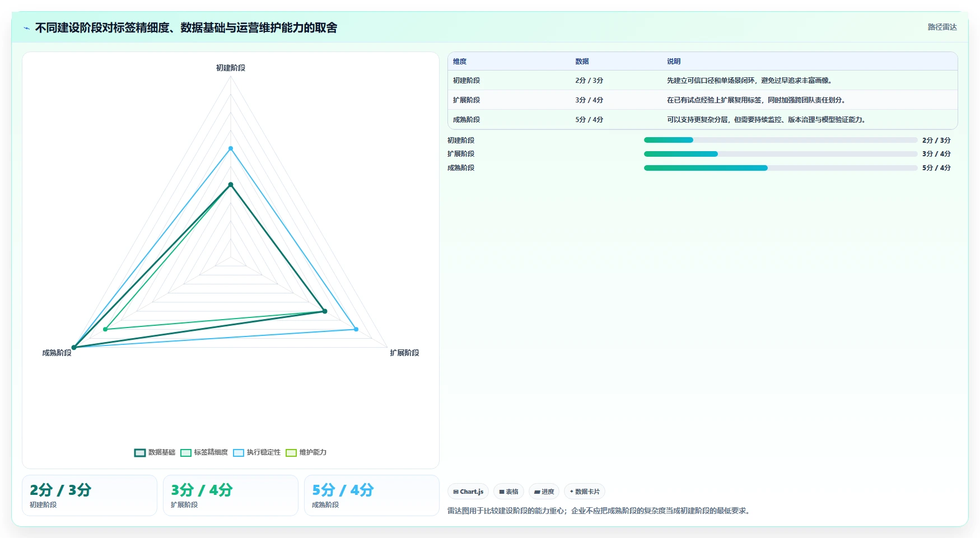Click the 成熟阶段 axis label on radar
The image size is (980, 538).
(57, 353)
